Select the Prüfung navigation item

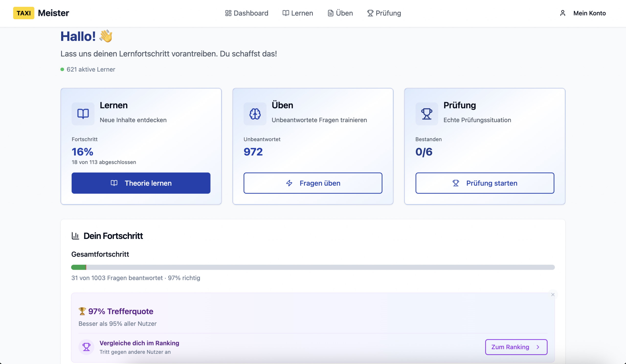[x=384, y=13]
